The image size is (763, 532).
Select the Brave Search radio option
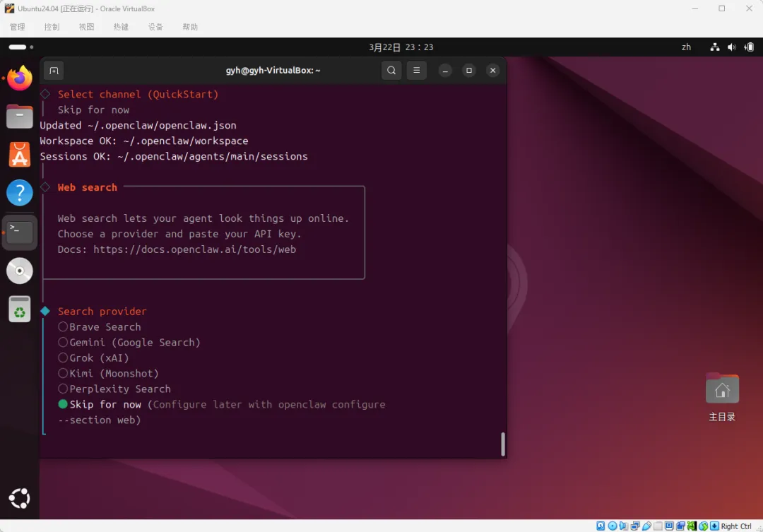coord(63,326)
